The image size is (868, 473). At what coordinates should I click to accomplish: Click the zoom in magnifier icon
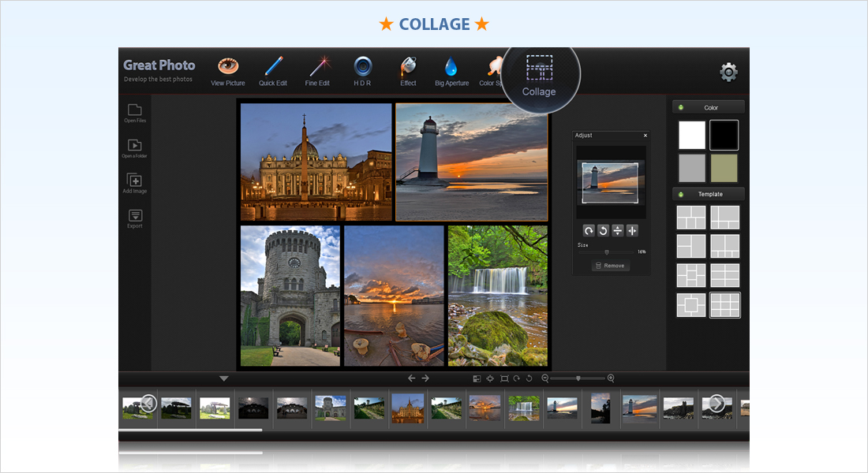(x=611, y=379)
